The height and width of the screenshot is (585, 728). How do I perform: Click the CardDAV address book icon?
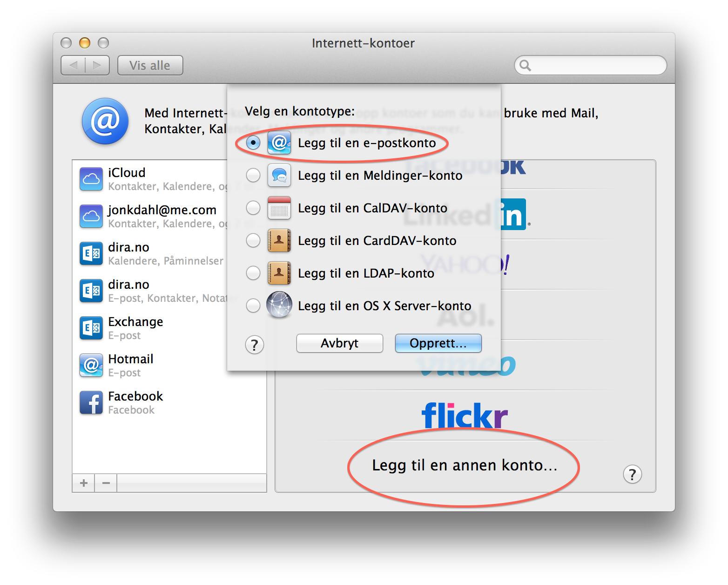click(279, 240)
